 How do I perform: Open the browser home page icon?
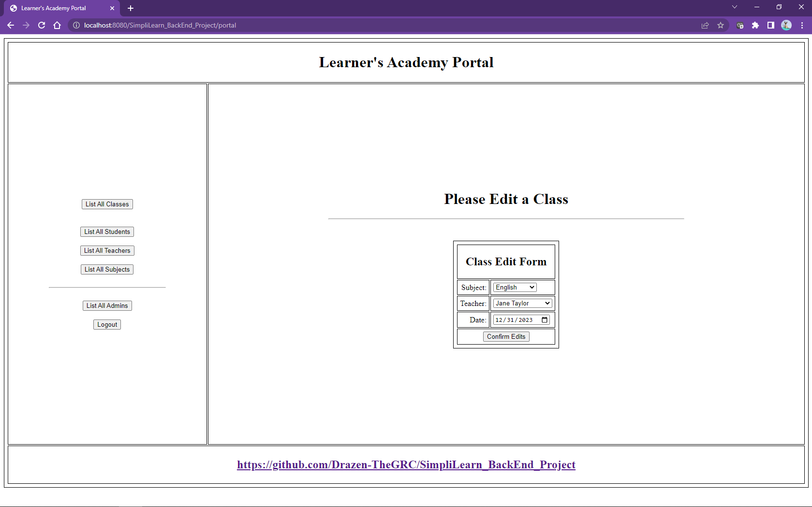point(57,25)
